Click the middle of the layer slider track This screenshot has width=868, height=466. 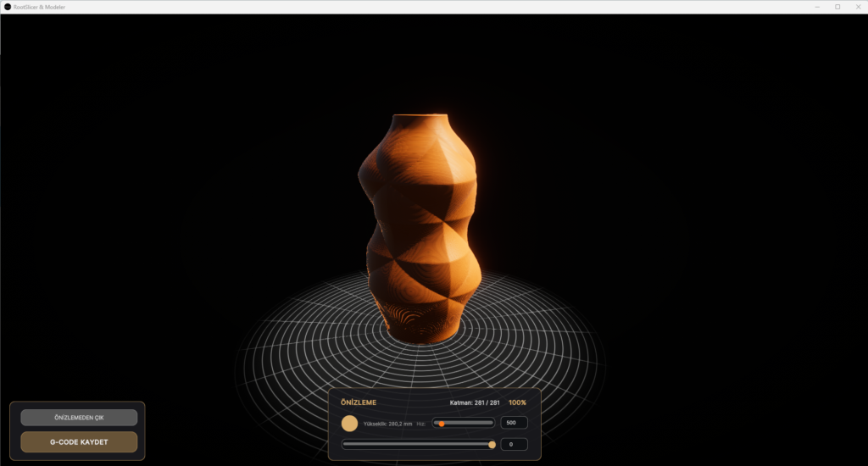[417, 444]
